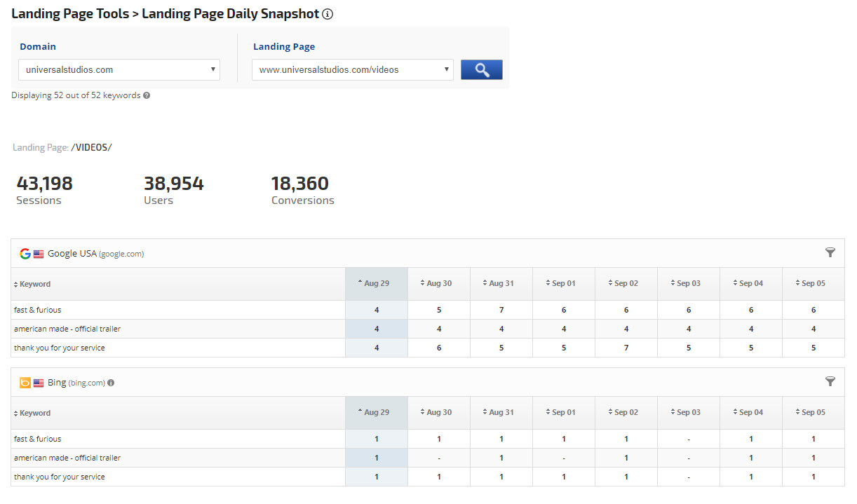Sort Google table by Sep 05 column
This screenshot has height=504, width=857.
click(x=813, y=283)
